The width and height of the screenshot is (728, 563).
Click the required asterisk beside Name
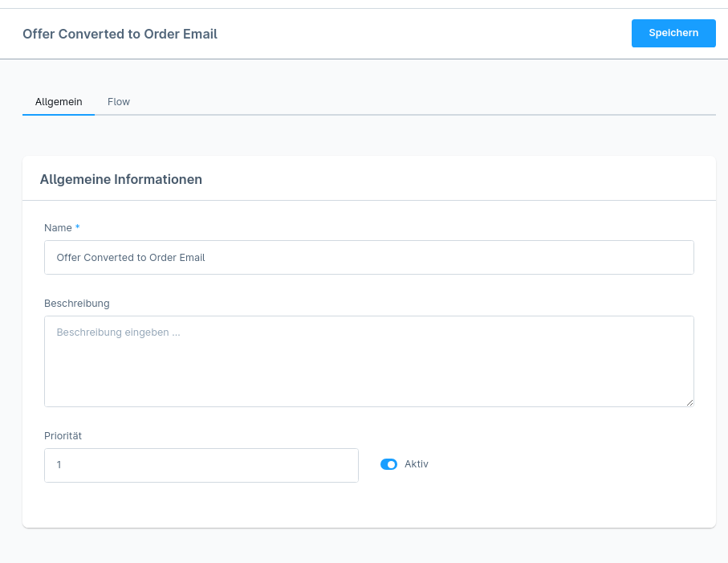[x=78, y=226]
